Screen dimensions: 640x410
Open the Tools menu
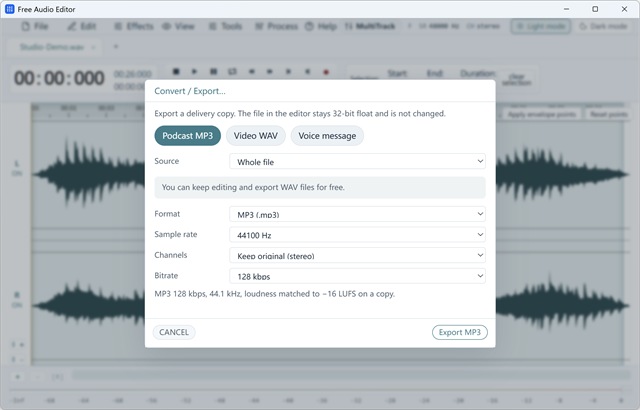click(226, 27)
